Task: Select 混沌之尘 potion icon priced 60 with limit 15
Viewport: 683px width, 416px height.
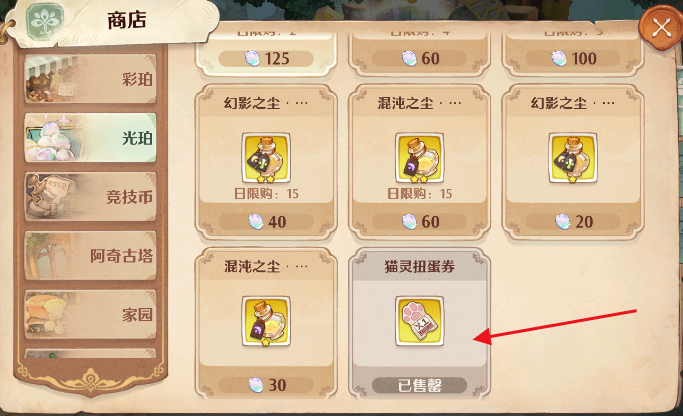Action: coord(419,158)
